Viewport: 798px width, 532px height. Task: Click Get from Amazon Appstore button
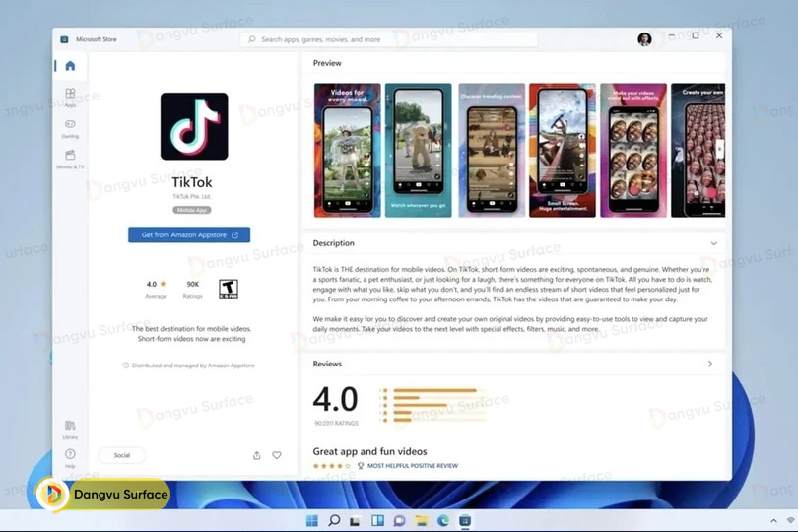click(x=189, y=235)
